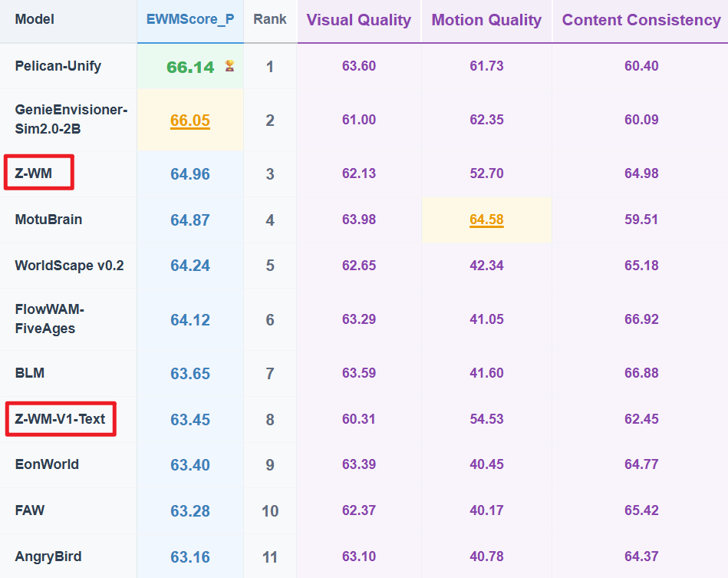Click the GenieEnvisioner-Sim2.0-2B model name
The width and height of the screenshot is (728, 578).
[71, 120]
